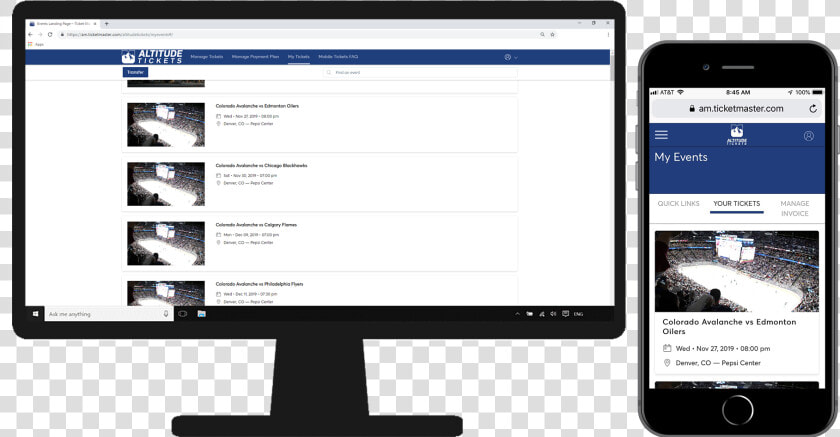Screen dimensions: 840x437
Task: Click the volume speaker icon in tray
Action: (x=553, y=314)
